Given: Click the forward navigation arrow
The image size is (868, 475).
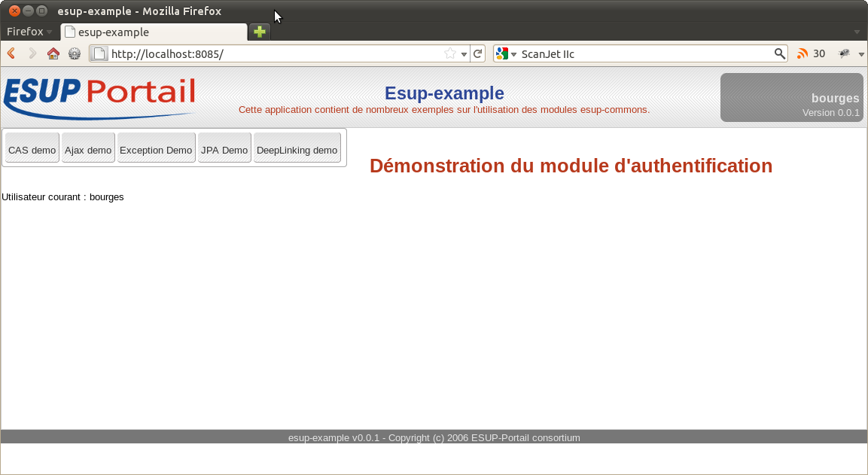Looking at the screenshot, I should point(32,53).
